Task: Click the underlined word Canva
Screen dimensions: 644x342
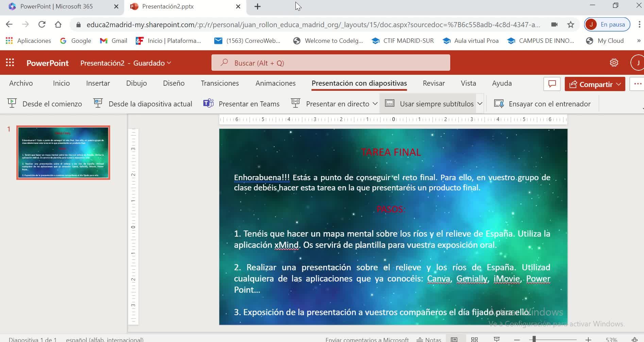Action: tap(439, 279)
